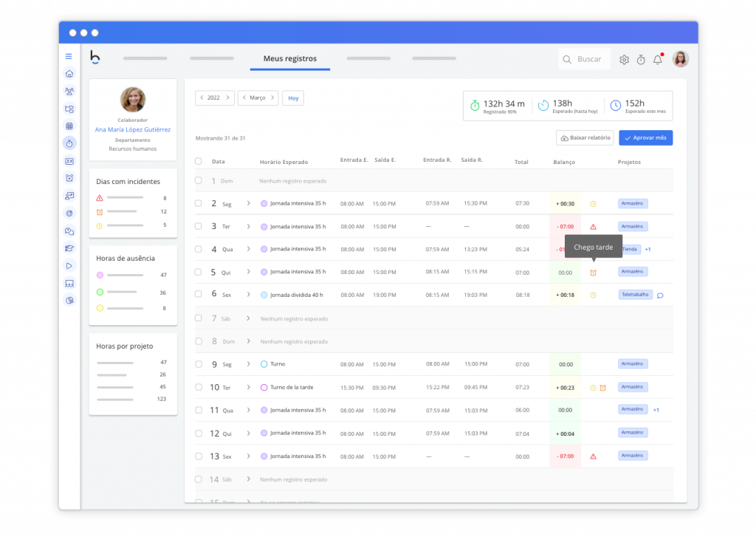Screen dimensions: 756x537
Task: Open settings gear in top bar
Action: point(624,60)
